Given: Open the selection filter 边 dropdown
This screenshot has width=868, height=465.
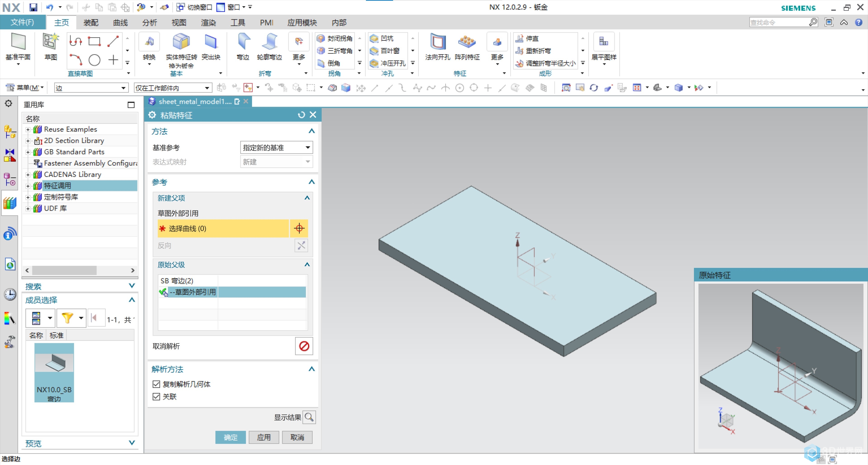Looking at the screenshot, I should [x=91, y=88].
